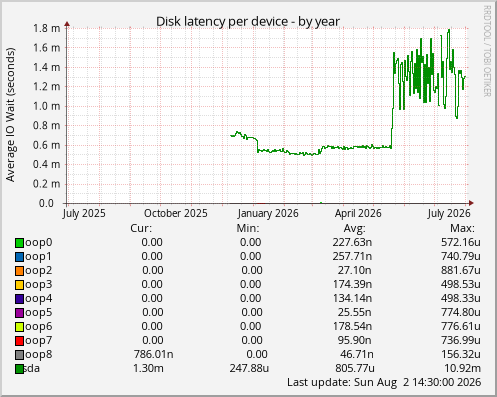
Task: Click the oop2 orange legend swatch
Action: click(x=19, y=271)
